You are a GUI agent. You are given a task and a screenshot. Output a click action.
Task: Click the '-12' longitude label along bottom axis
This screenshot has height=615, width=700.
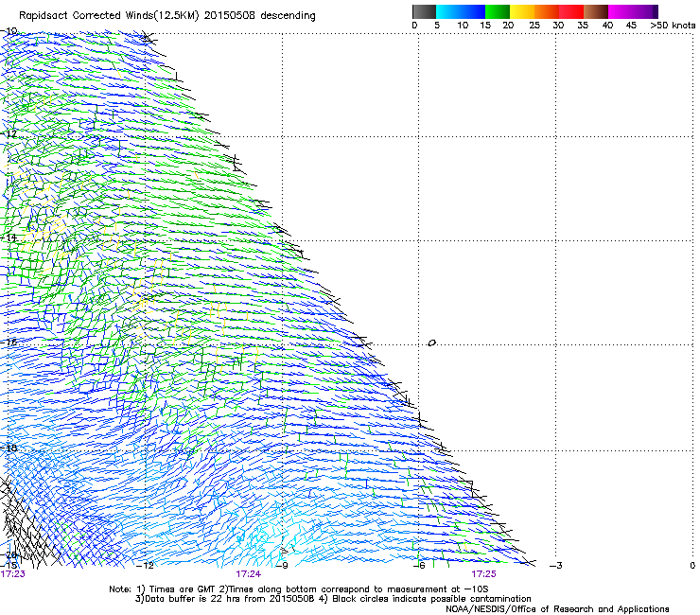145,566
